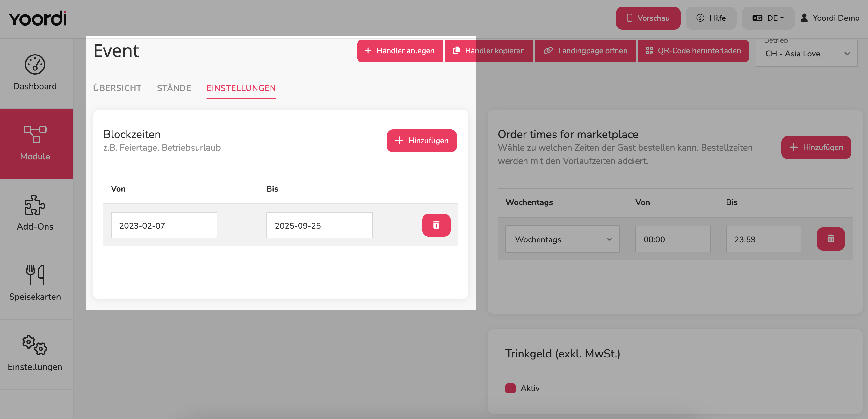Click QR-Code herunterladen button
Screen dimensions: 868x419
693,51
